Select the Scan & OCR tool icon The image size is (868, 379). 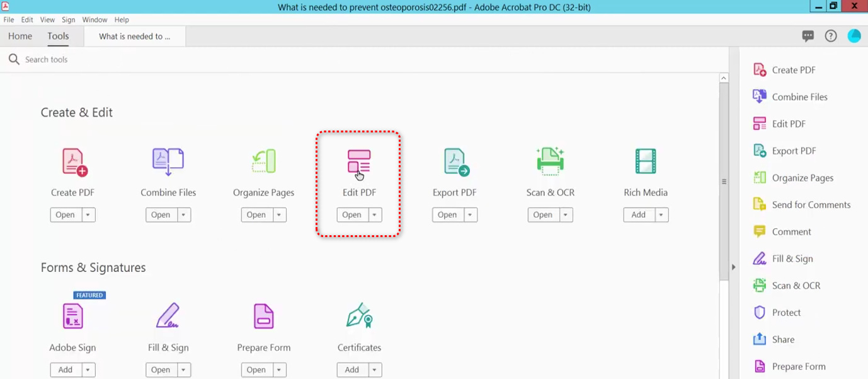pos(550,161)
